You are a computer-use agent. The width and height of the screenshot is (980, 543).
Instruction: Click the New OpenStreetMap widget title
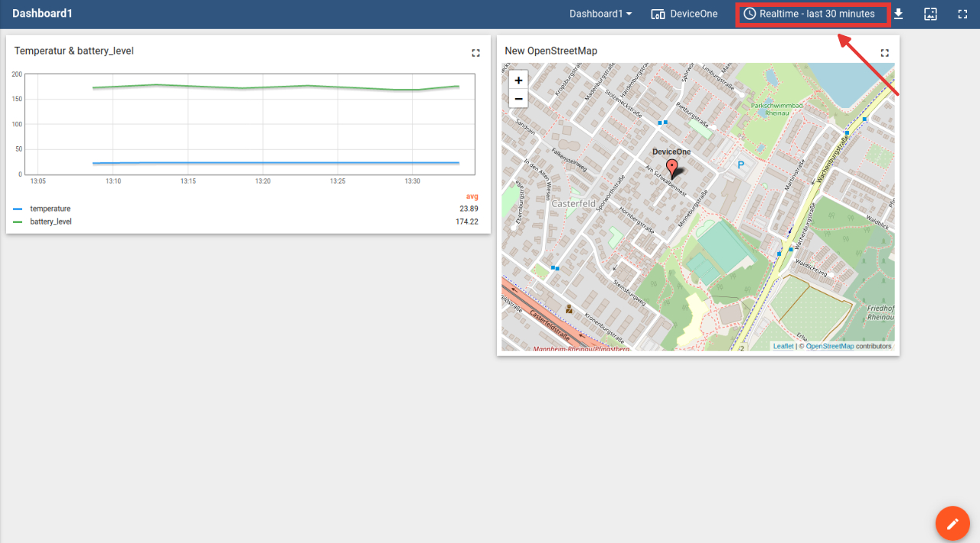551,51
